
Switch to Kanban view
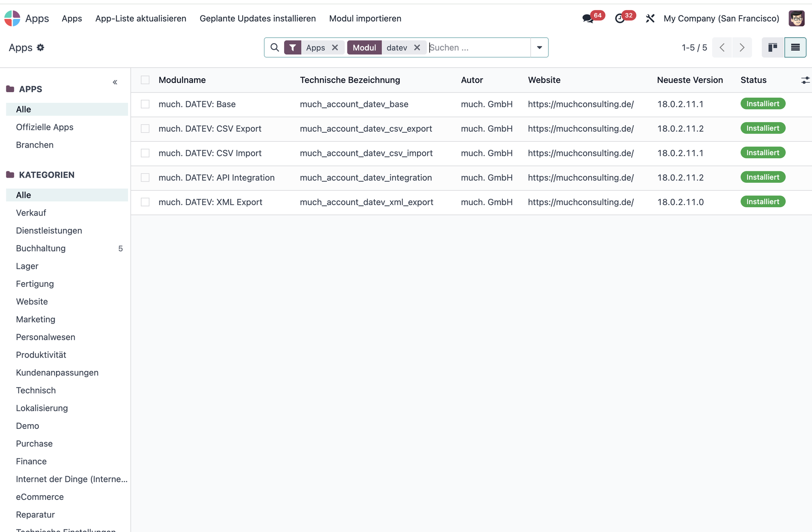[773, 47]
